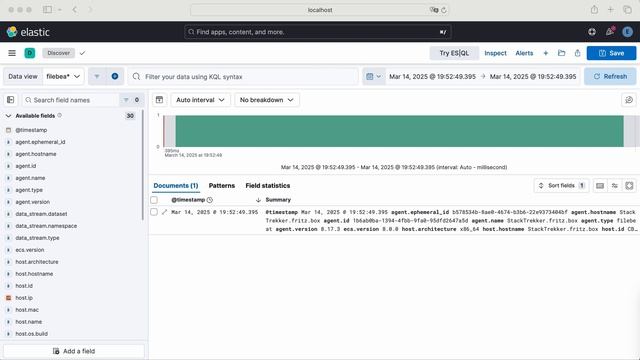Click the green D space avatar
The image size is (640, 360).
(30, 53)
